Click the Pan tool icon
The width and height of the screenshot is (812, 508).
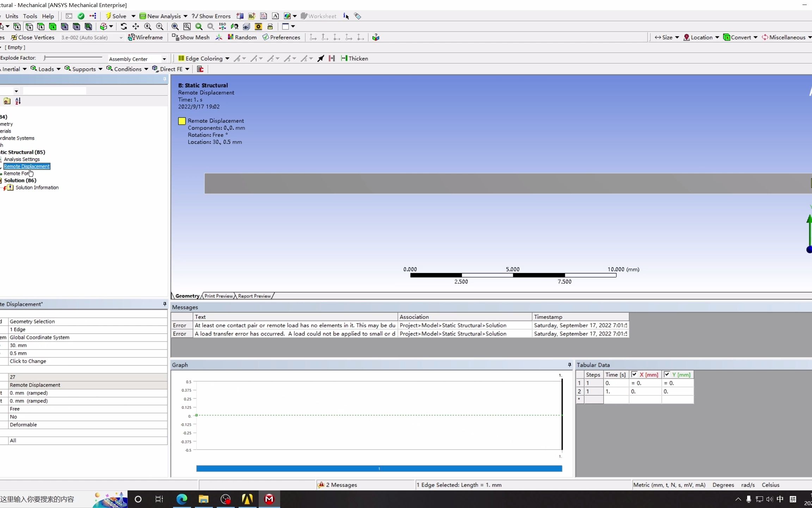pyautogui.click(x=136, y=26)
